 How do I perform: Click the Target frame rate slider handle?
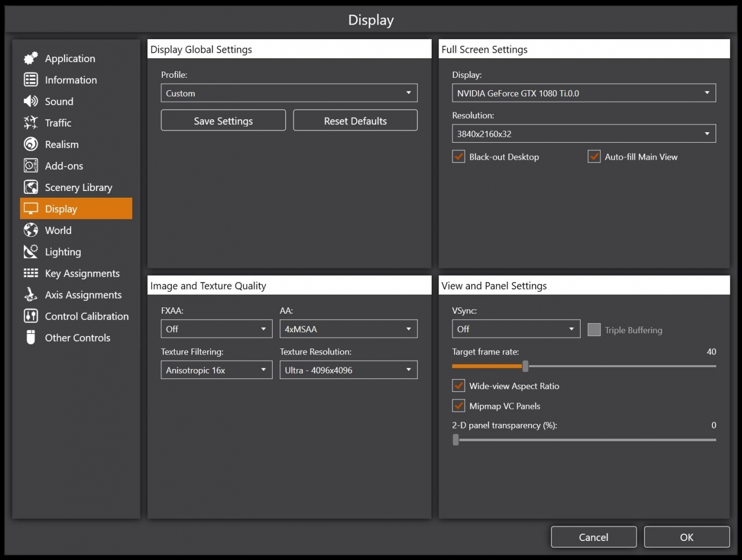525,366
